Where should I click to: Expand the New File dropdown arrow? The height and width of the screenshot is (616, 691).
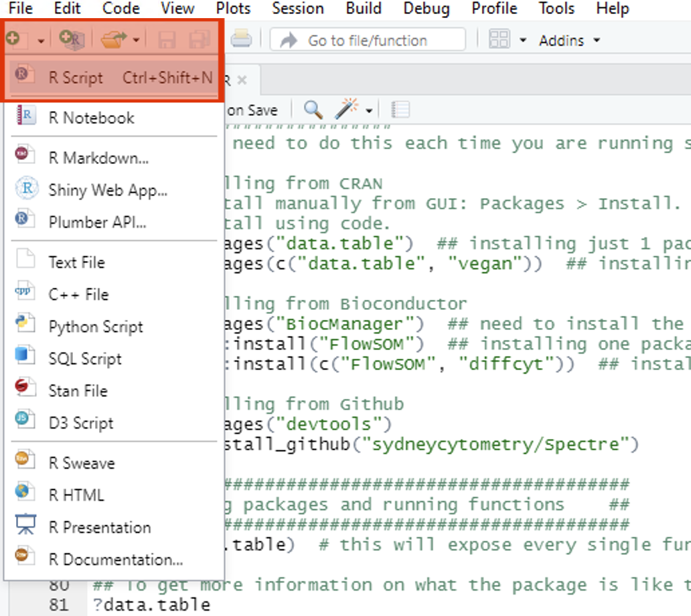[x=41, y=41]
